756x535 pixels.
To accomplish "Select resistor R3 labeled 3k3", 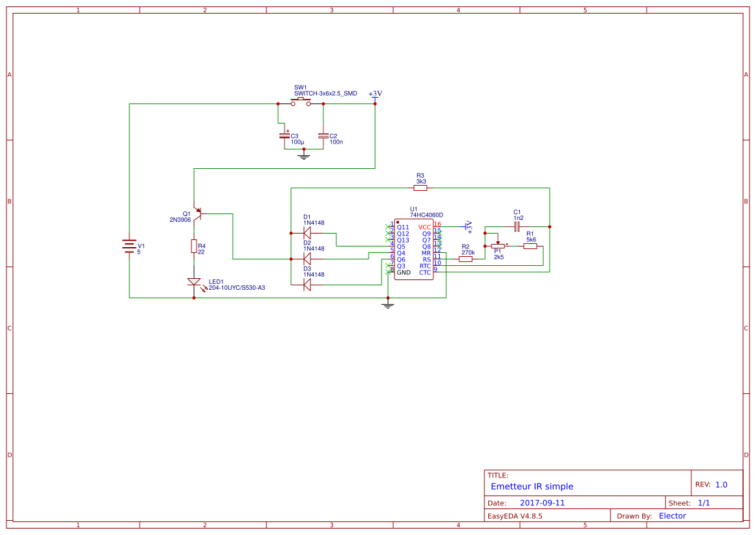I will (421, 186).
